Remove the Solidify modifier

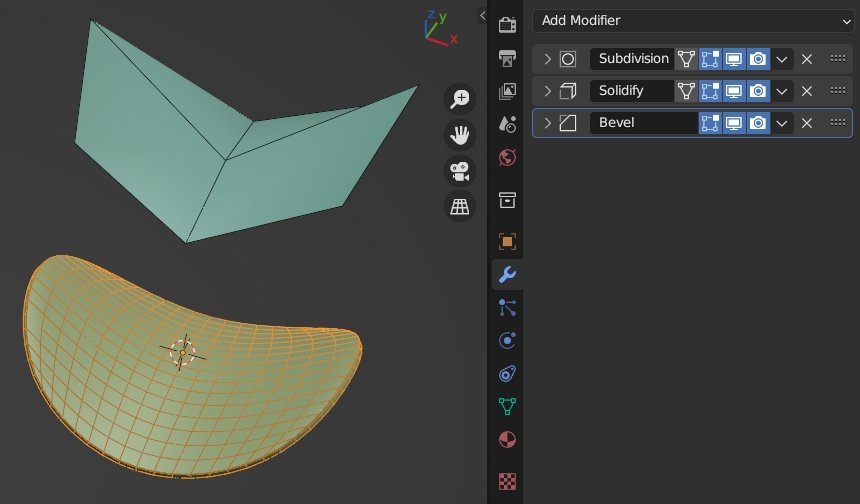pyautogui.click(x=807, y=90)
